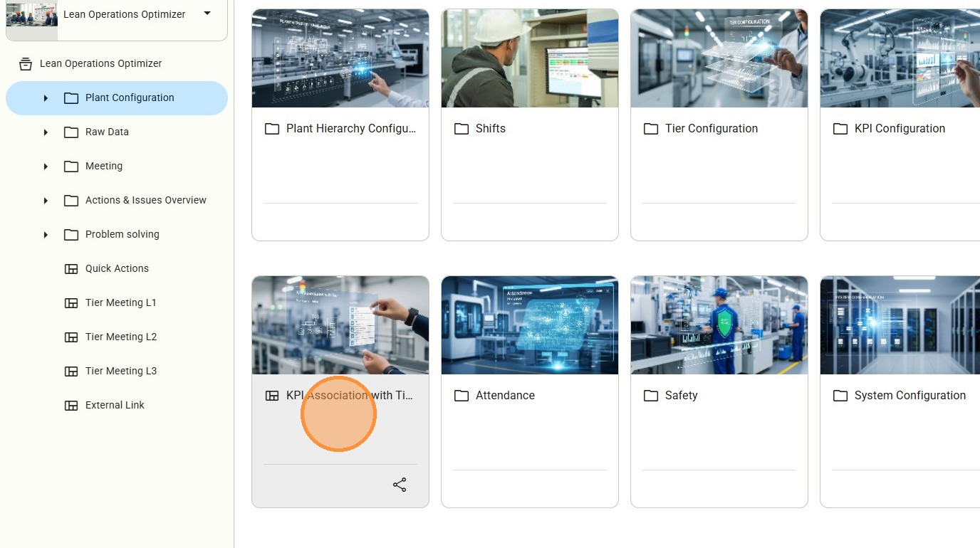Click the folder icon beside Shifts
This screenshot has width=980, height=548.
462,129
